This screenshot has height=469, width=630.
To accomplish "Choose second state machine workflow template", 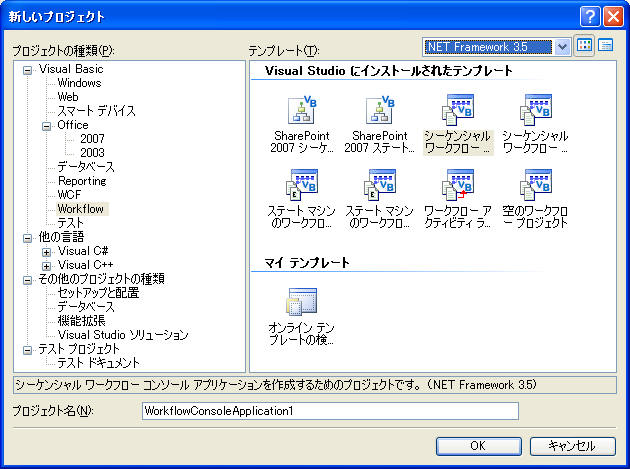I will (x=379, y=199).
